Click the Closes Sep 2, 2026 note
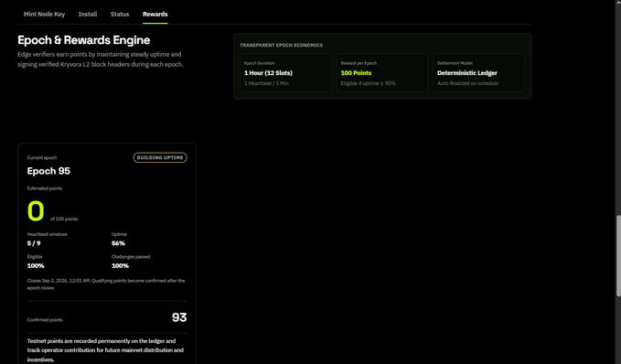621x364 pixels. tap(106, 284)
